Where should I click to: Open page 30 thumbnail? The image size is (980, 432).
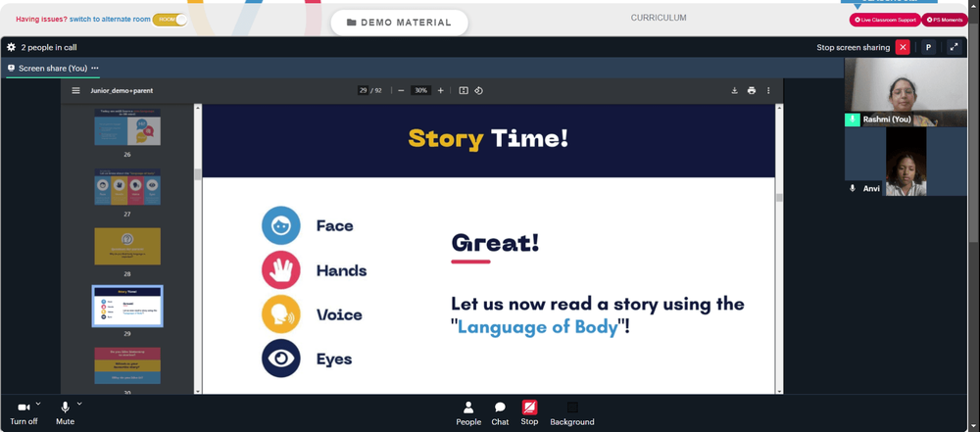[x=127, y=365]
